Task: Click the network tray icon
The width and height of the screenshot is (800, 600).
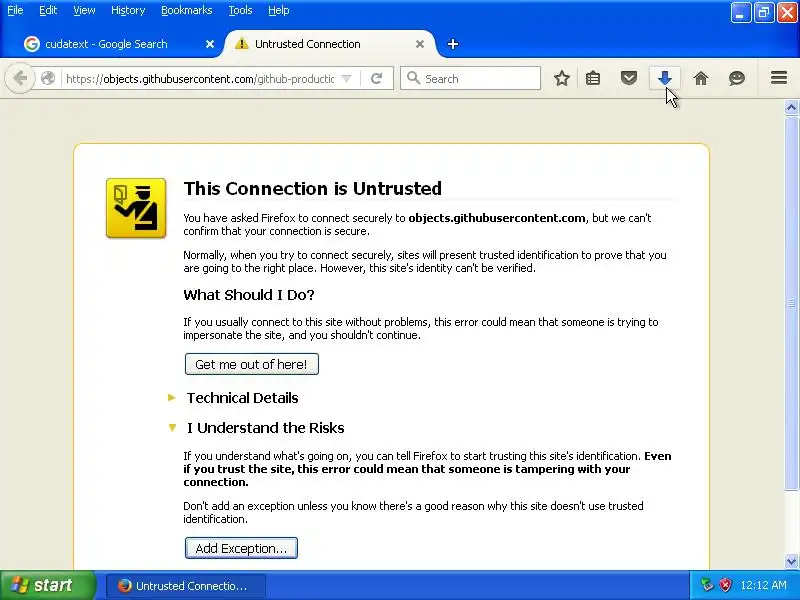Action: tap(707, 585)
